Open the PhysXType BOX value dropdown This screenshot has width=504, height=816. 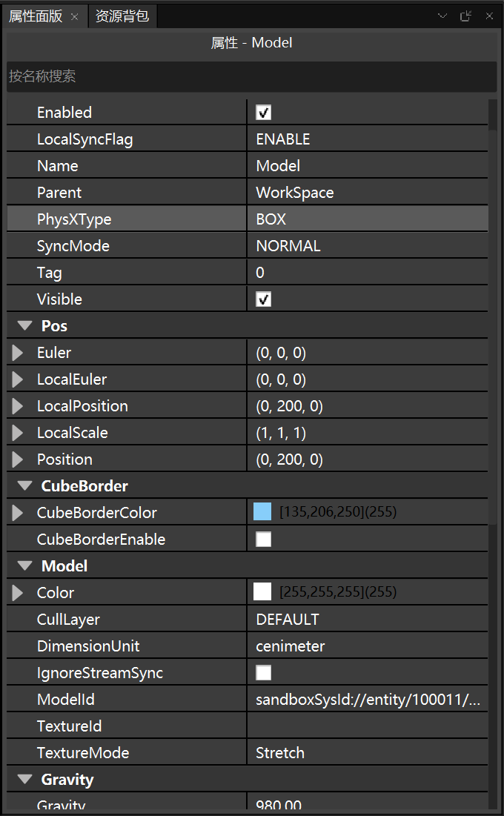tap(367, 219)
